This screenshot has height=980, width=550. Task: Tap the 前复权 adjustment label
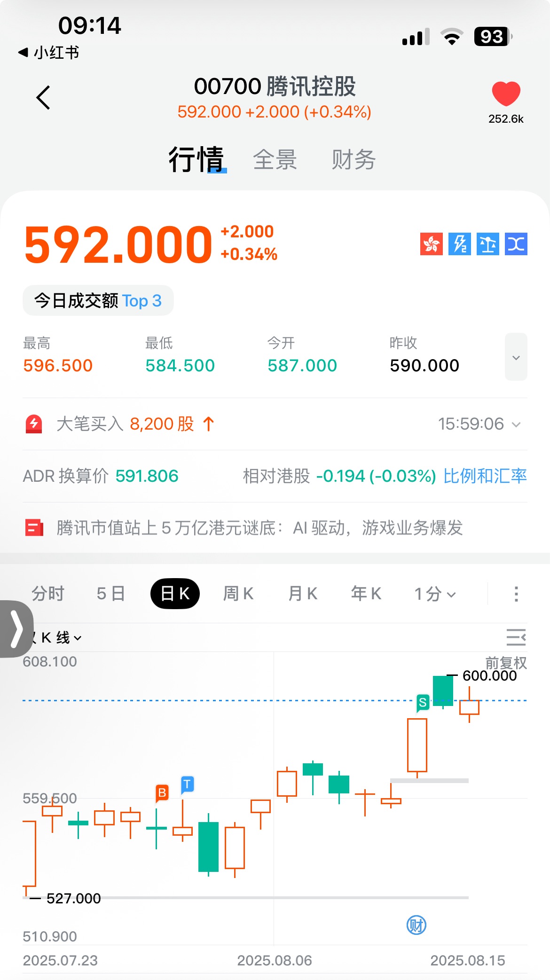pos(506,663)
